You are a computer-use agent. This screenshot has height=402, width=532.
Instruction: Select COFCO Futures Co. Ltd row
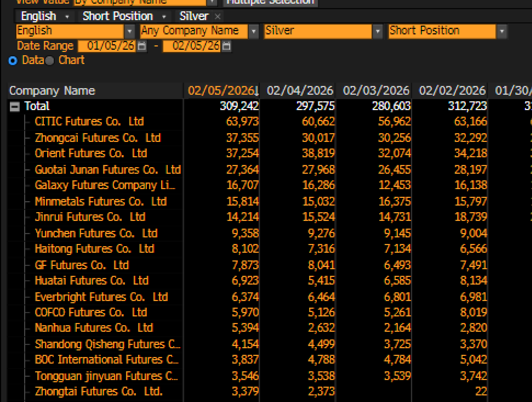91,312
